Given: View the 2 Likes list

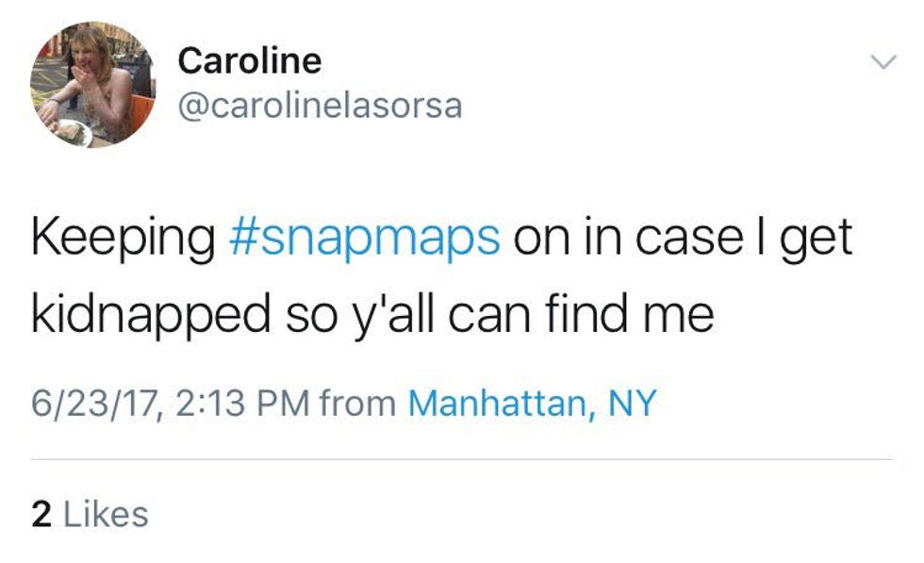Looking at the screenshot, I should (91, 514).
